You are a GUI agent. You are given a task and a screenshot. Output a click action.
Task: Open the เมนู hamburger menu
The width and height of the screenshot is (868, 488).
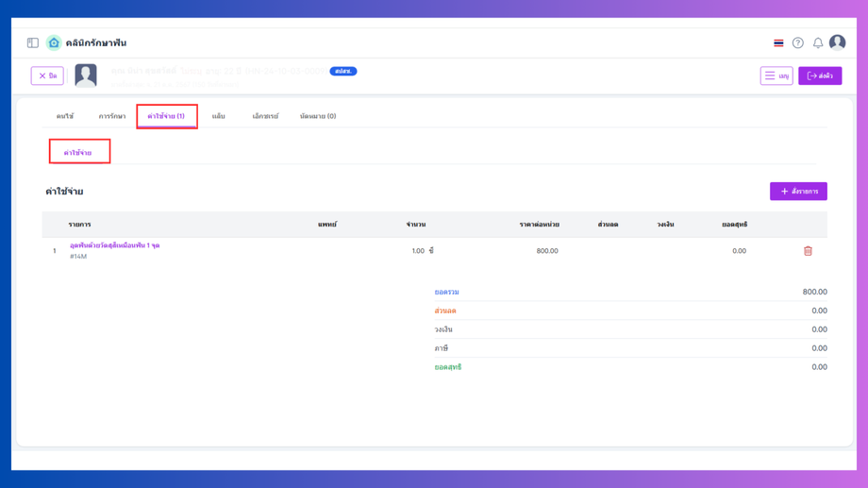pyautogui.click(x=776, y=76)
